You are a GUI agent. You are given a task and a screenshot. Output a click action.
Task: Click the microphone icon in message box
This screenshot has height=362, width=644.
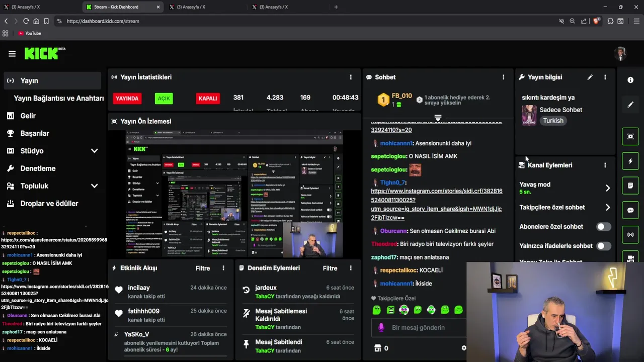pos(381,327)
